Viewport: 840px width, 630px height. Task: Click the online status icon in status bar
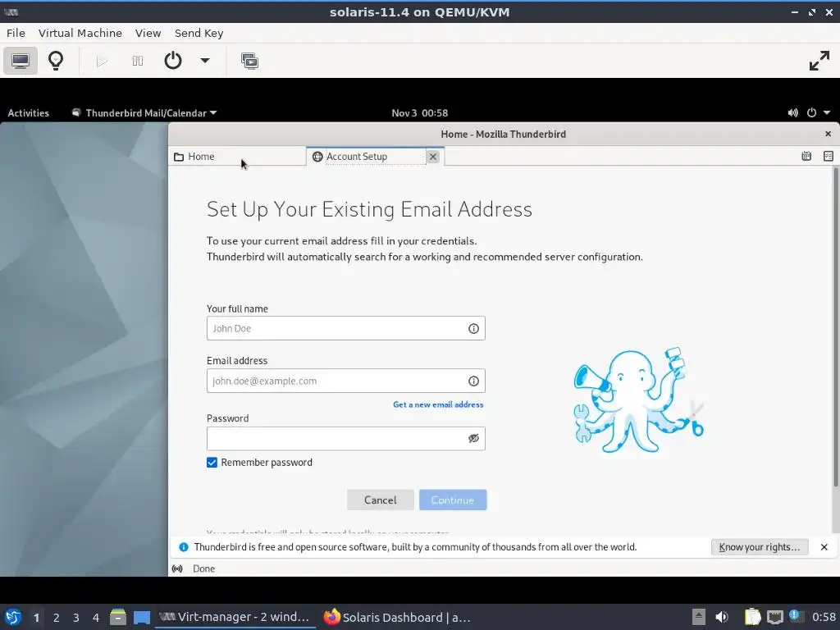pyautogui.click(x=177, y=568)
